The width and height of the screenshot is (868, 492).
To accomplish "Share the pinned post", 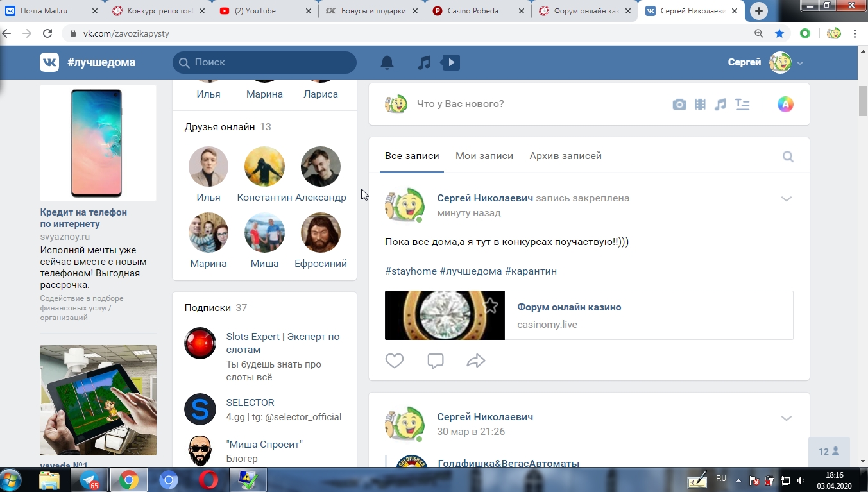I will (x=476, y=361).
